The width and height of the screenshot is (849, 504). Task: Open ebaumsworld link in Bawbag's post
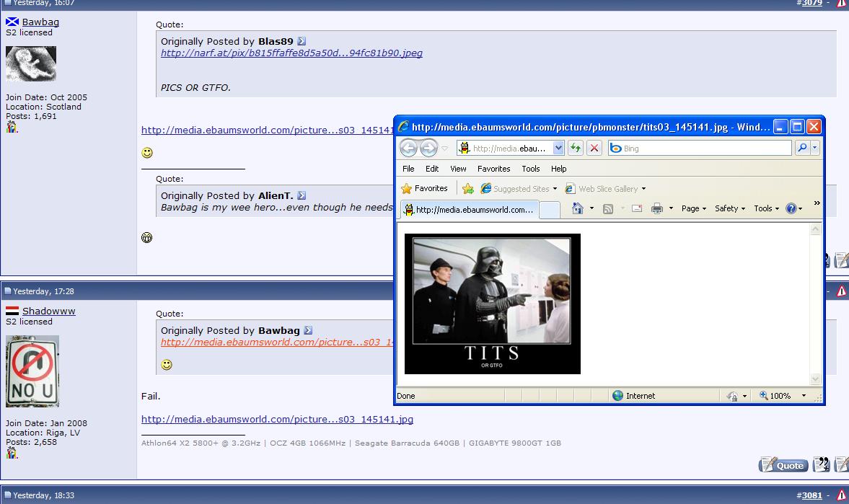[268, 130]
